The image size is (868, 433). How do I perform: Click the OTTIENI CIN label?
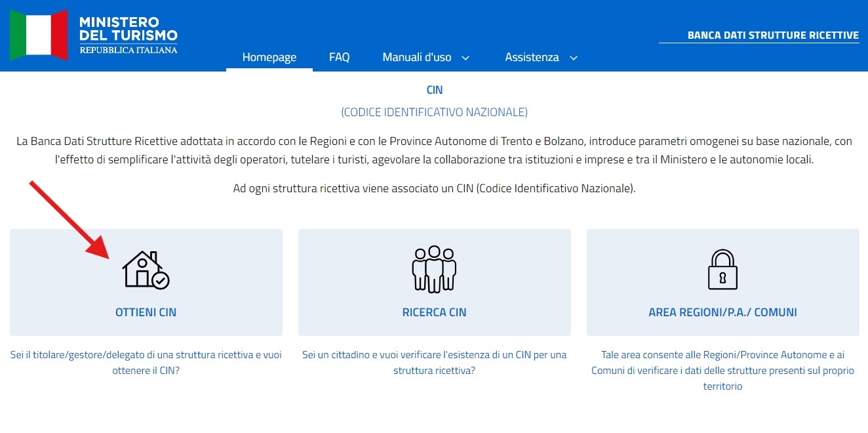(146, 312)
